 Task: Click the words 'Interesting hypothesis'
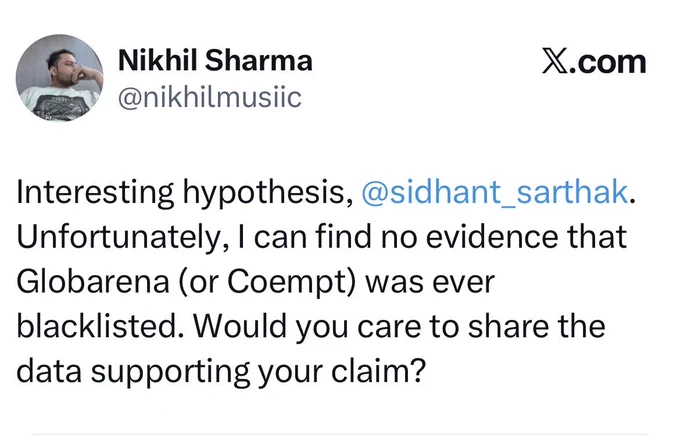point(182,193)
